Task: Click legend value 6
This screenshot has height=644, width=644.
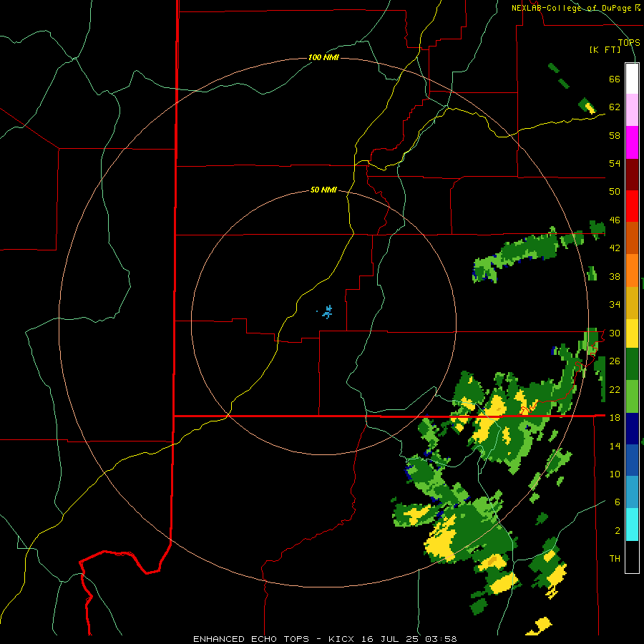Action: [x=618, y=502]
